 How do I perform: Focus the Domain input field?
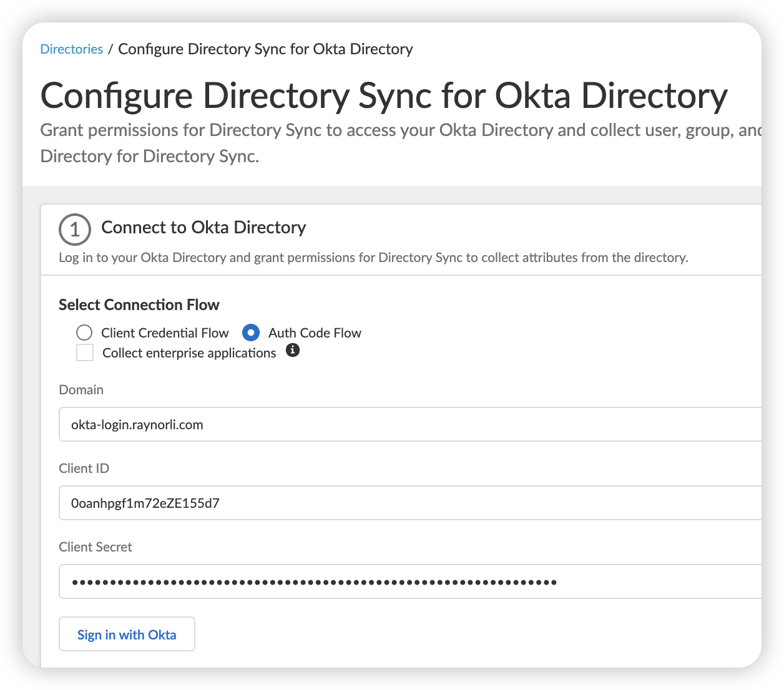410,424
